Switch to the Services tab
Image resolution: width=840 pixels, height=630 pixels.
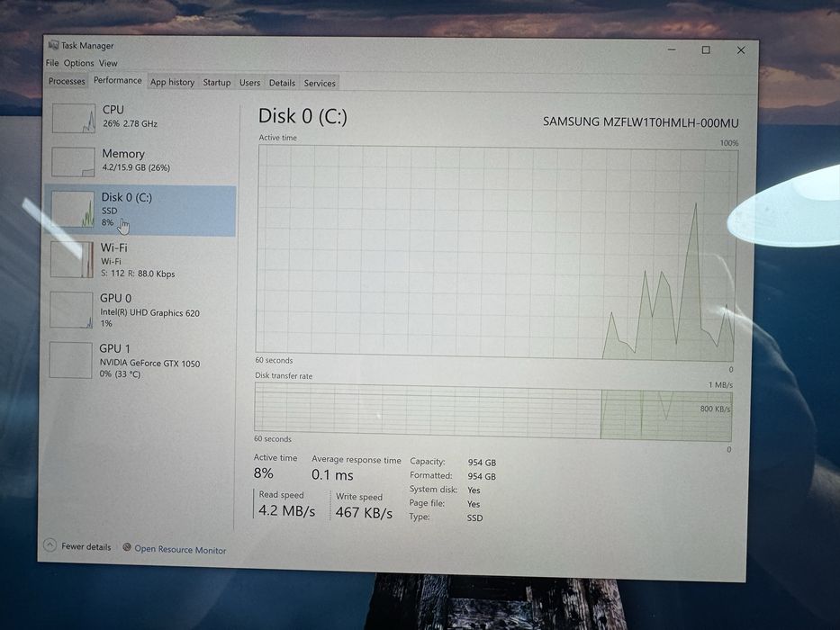pos(320,83)
